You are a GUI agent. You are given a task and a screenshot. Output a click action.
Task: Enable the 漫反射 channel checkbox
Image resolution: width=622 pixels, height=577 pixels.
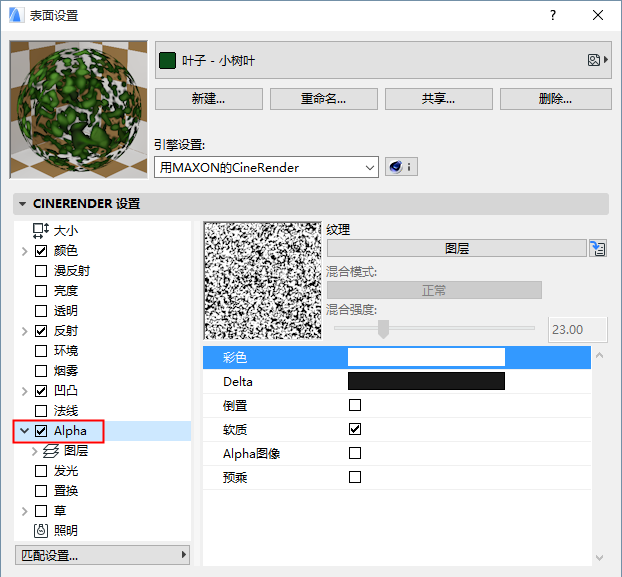[41, 271]
